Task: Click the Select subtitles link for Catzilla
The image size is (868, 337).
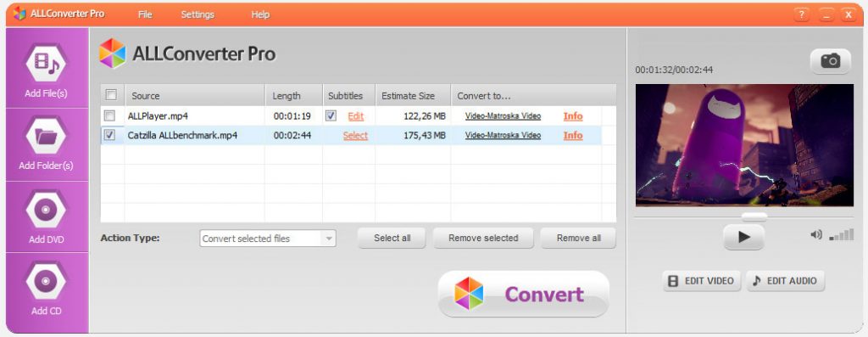Action: coord(355,135)
